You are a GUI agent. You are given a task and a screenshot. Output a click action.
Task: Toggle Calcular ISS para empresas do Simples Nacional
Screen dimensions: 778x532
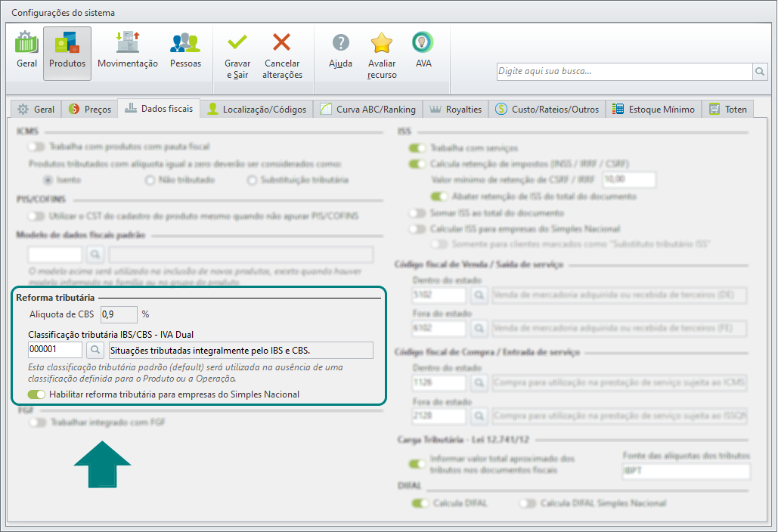(x=417, y=229)
